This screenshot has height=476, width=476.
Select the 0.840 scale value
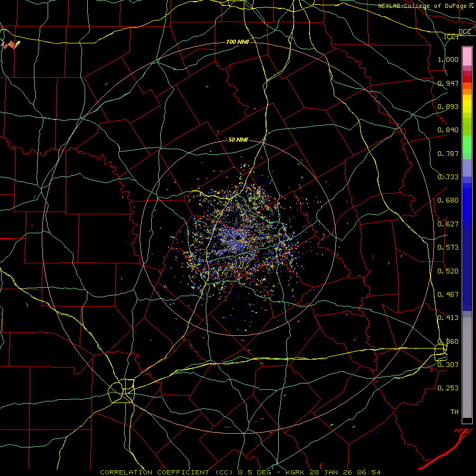pos(448,130)
